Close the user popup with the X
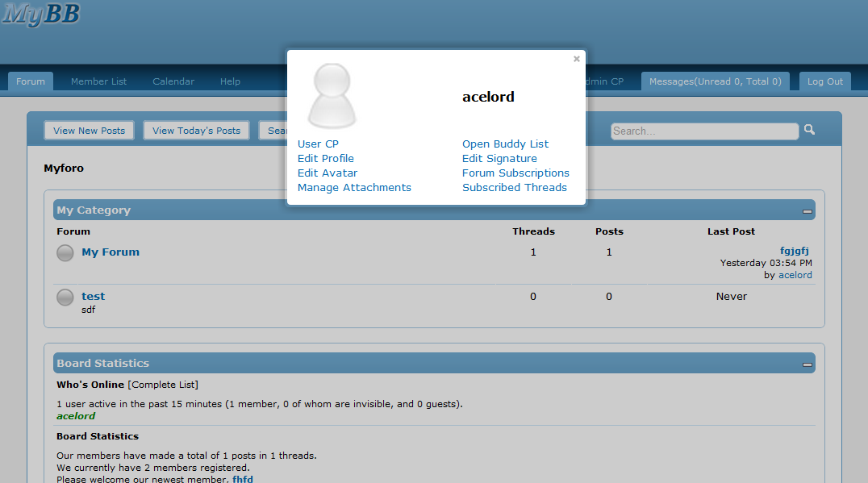Screen dimensions: 868x483 coord(576,59)
